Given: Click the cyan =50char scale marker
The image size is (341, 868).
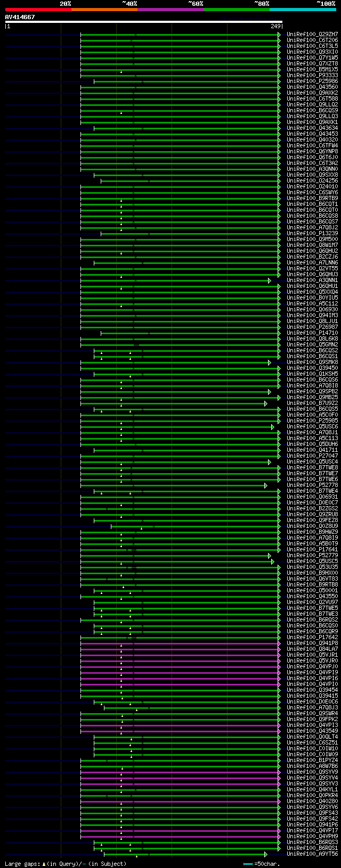Looking at the screenshot, I should pos(248,863).
